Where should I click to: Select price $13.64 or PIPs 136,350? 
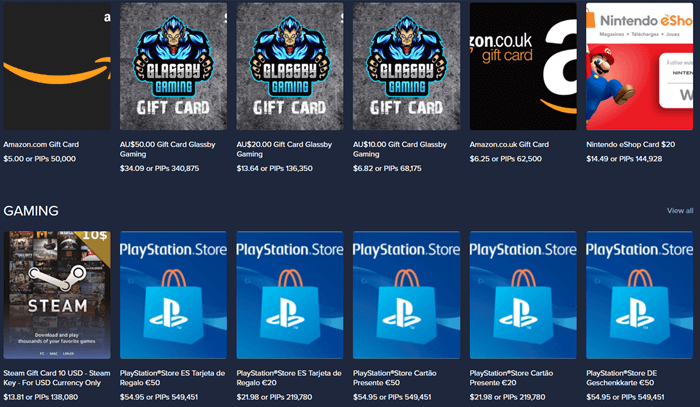tap(275, 168)
